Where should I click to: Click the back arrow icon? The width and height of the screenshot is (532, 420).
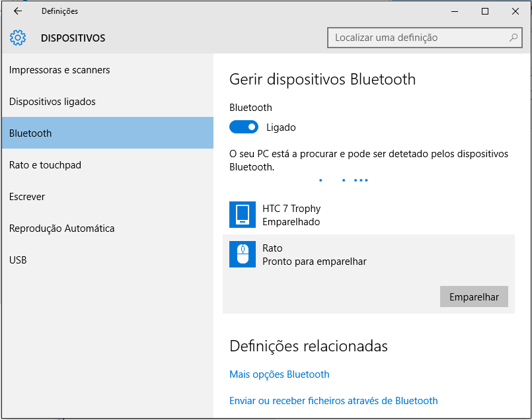(x=18, y=11)
